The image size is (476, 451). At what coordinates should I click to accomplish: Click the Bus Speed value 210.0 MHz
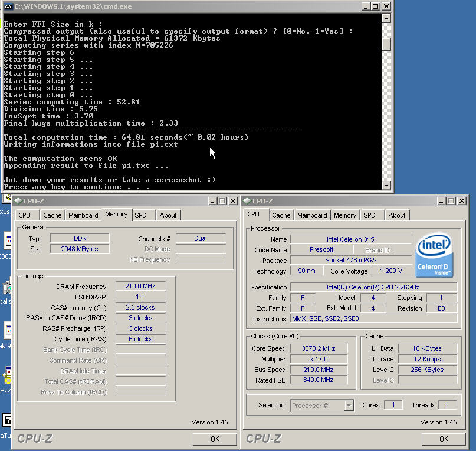point(319,370)
